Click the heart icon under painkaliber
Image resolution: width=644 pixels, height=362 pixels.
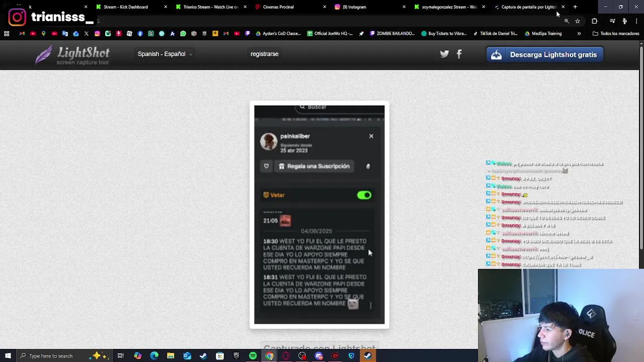click(x=267, y=166)
